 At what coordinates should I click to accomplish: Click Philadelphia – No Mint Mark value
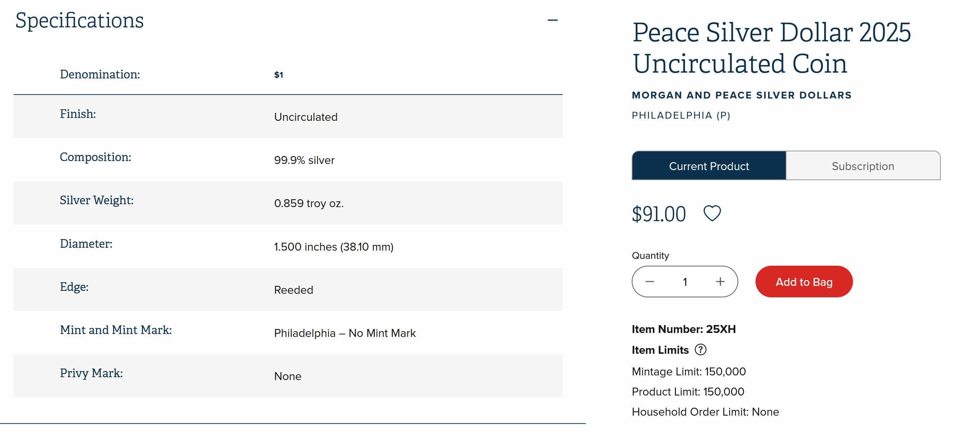(x=345, y=333)
